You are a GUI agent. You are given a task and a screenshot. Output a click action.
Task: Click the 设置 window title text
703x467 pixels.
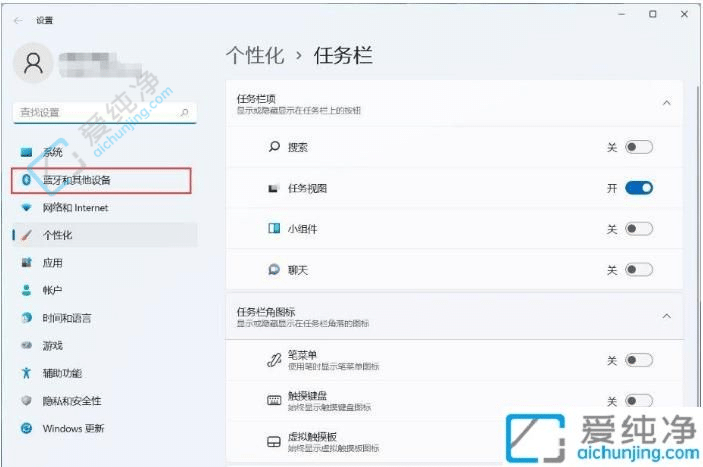coord(44,20)
